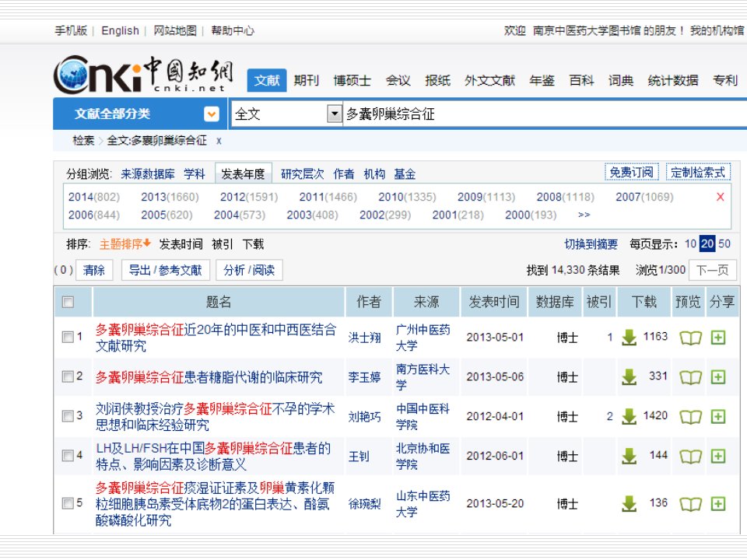Switch to the 文献 tab
Image resolution: width=747 pixels, height=560 pixels.
click(267, 80)
